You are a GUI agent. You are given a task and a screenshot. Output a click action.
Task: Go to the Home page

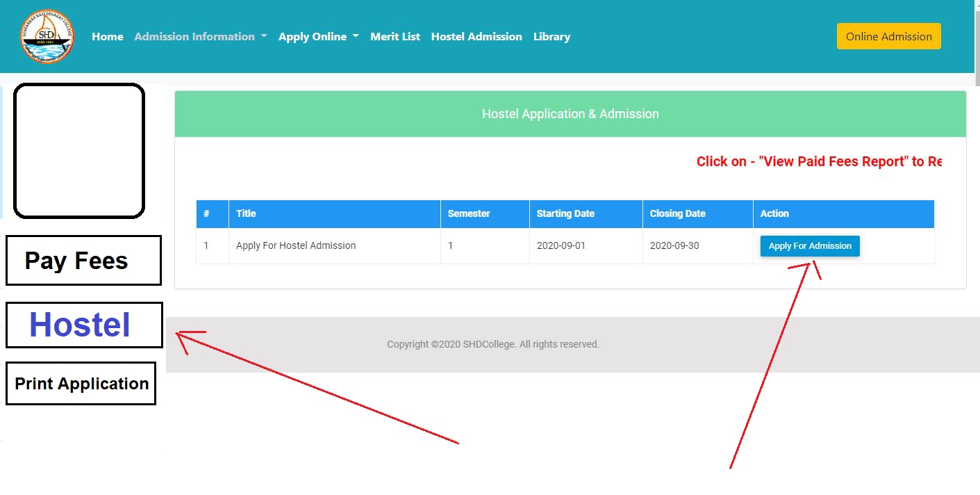tap(108, 37)
